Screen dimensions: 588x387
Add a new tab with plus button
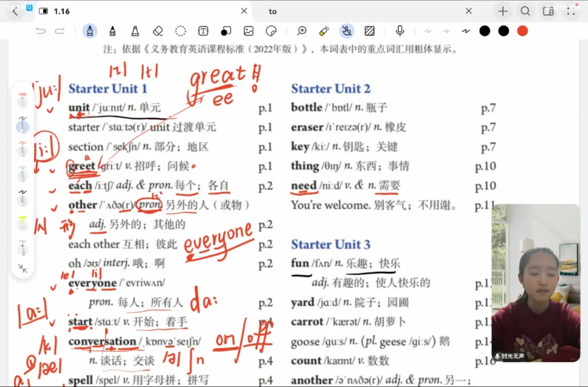point(503,11)
